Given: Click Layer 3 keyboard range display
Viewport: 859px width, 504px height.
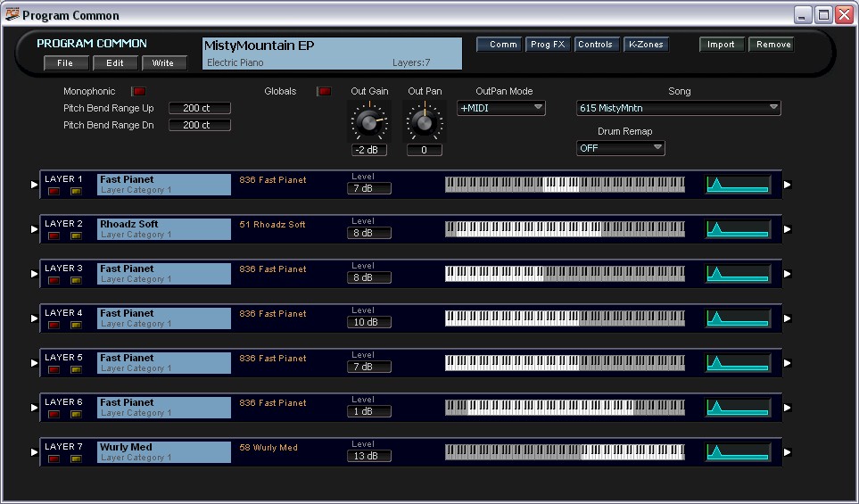Looking at the screenshot, I should click(x=565, y=274).
